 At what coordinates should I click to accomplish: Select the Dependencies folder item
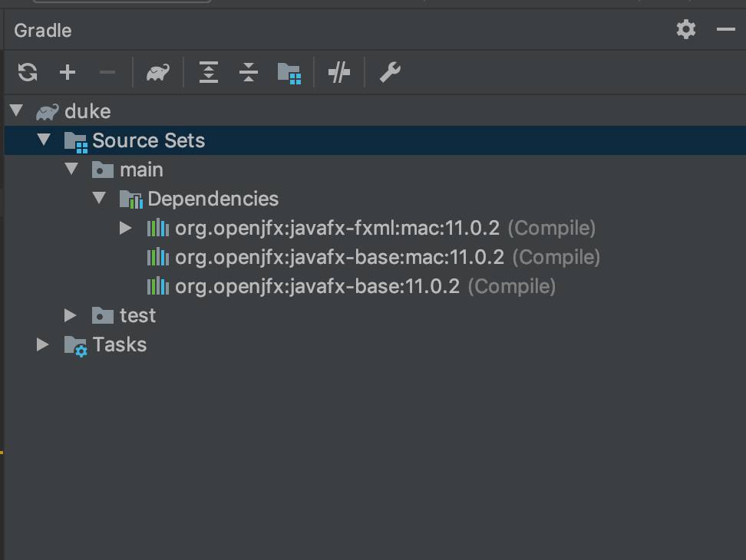tap(213, 199)
